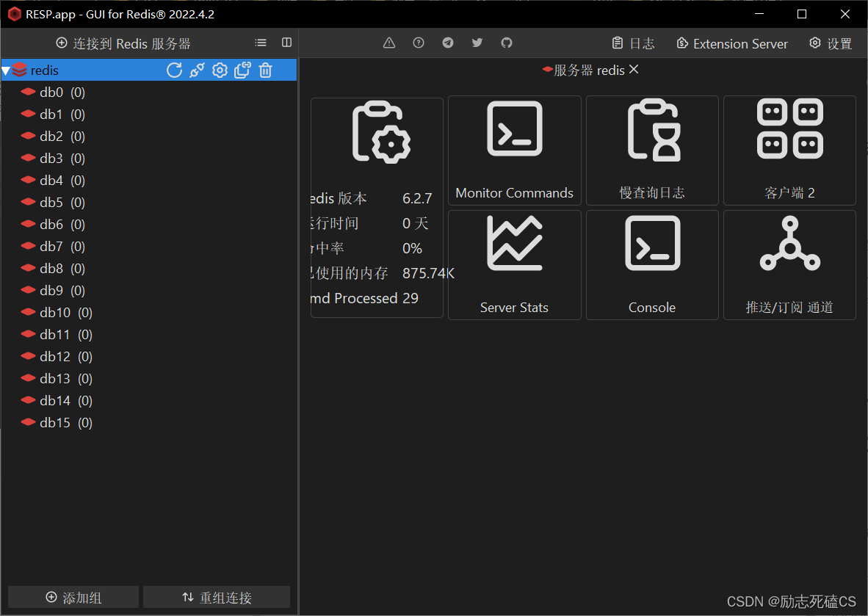Select database db10 (0)

(x=57, y=313)
